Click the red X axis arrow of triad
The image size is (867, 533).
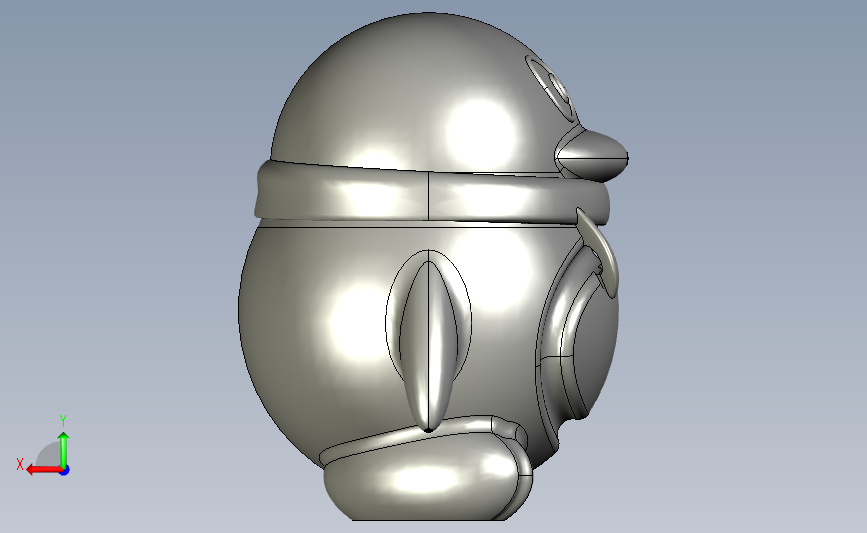tap(43, 470)
